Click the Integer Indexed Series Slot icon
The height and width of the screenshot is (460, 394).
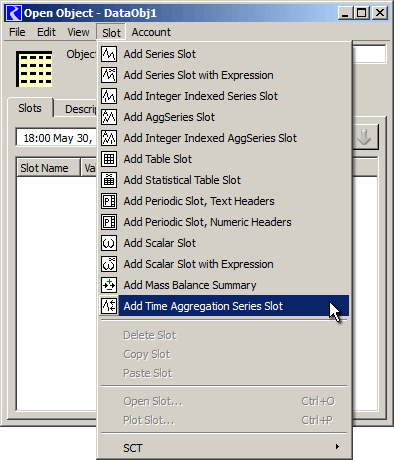tap(109, 96)
